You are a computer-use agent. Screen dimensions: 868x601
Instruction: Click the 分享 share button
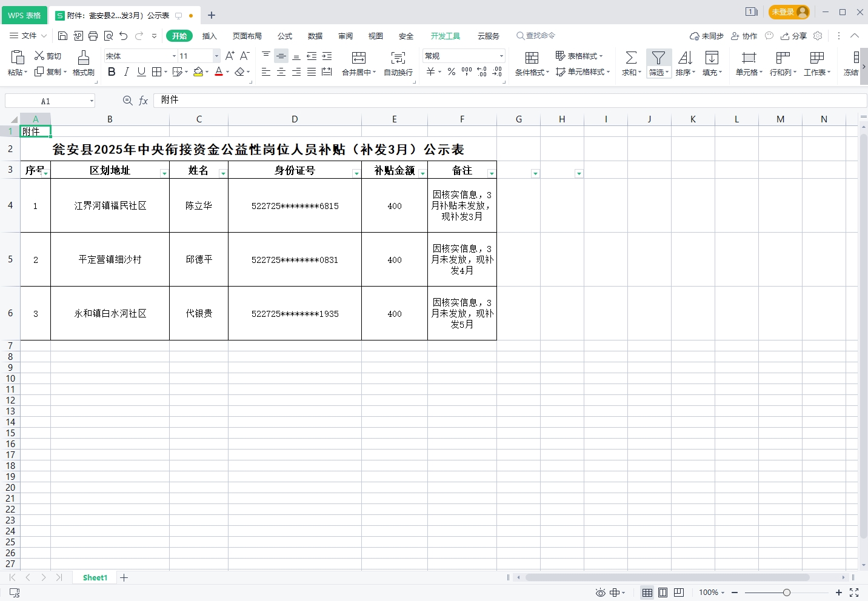(793, 36)
